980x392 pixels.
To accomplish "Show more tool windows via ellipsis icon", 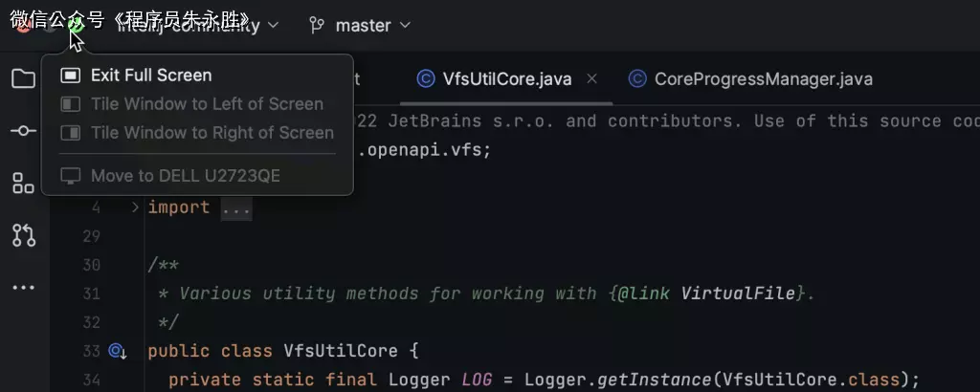I will pos(23,287).
